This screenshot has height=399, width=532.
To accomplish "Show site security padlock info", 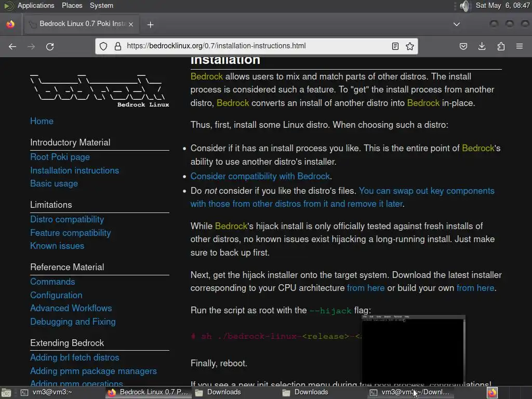I will (x=118, y=46).
